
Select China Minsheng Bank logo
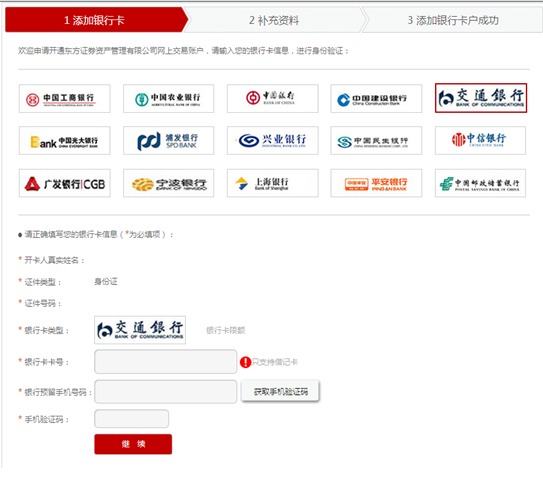(x=376, y=141)
